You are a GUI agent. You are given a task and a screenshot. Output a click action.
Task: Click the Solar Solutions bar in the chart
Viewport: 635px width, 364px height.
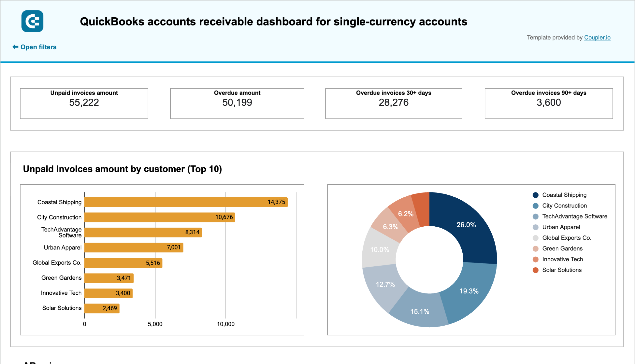click(102, 308)
